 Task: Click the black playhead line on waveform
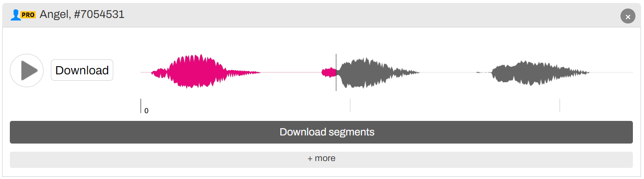[x=336, y=72]
